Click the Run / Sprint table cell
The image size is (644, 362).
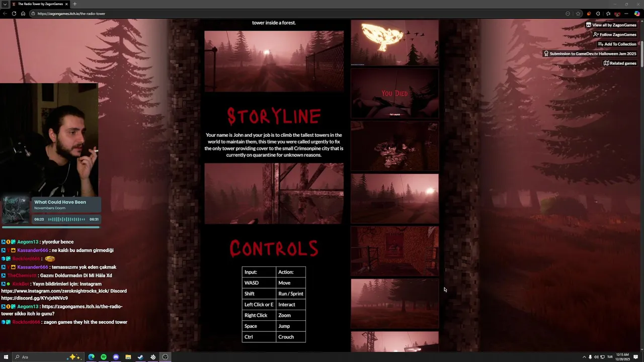tap(291, 294)
